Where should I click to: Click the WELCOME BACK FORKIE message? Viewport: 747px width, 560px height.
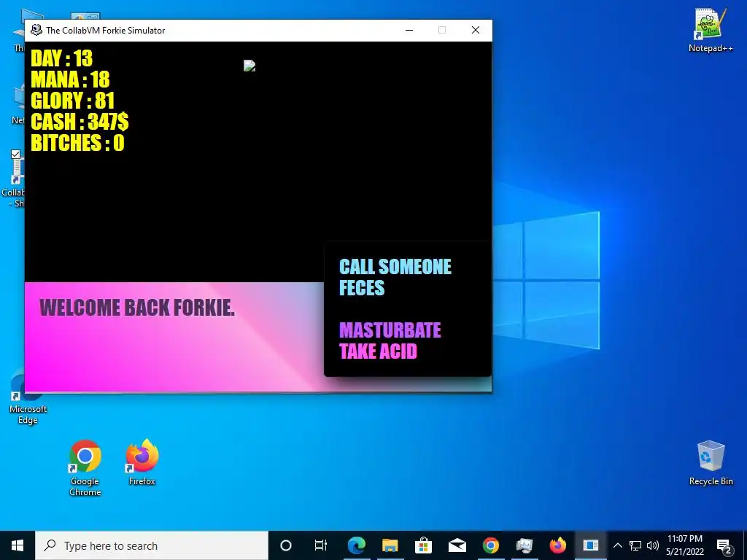coord(137,308)
